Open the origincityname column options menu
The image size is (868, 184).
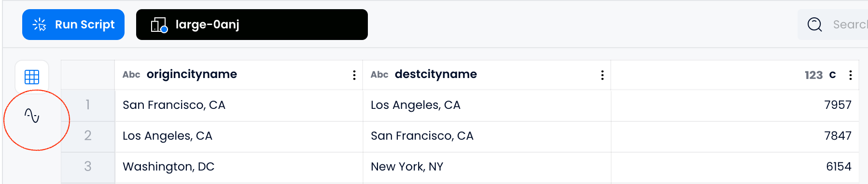click(x=354, y=75)
